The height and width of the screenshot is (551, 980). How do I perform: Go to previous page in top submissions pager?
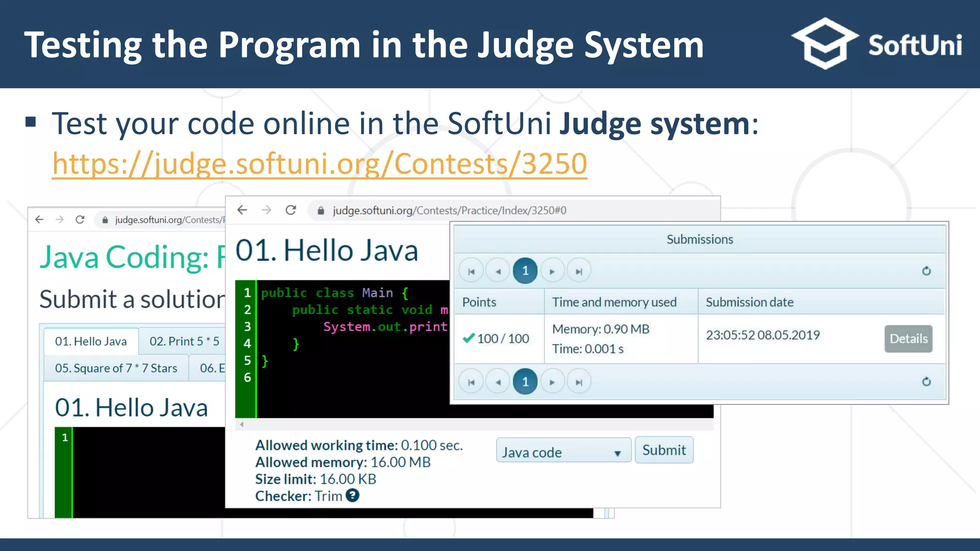[498, 271]
